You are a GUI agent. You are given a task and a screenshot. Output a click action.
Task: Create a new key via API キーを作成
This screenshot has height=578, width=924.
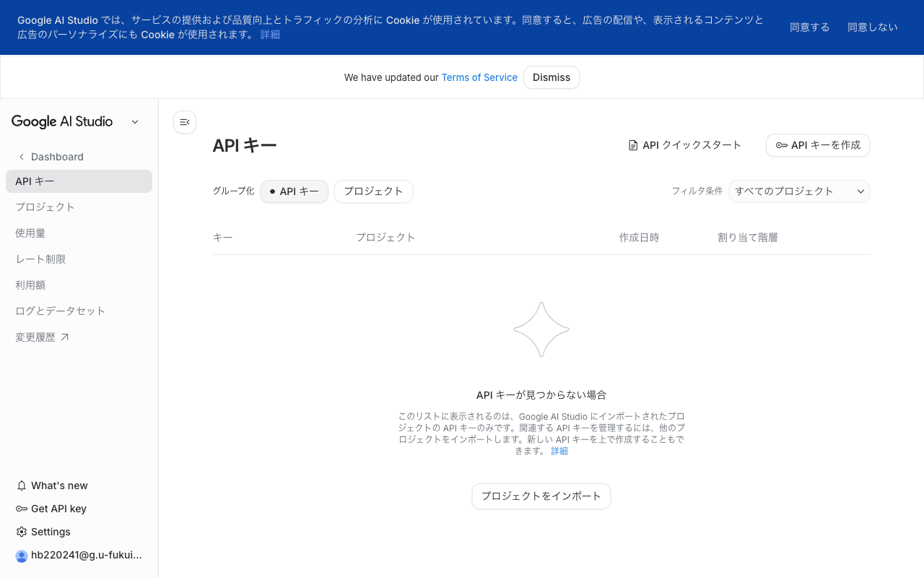pos(817,144)
